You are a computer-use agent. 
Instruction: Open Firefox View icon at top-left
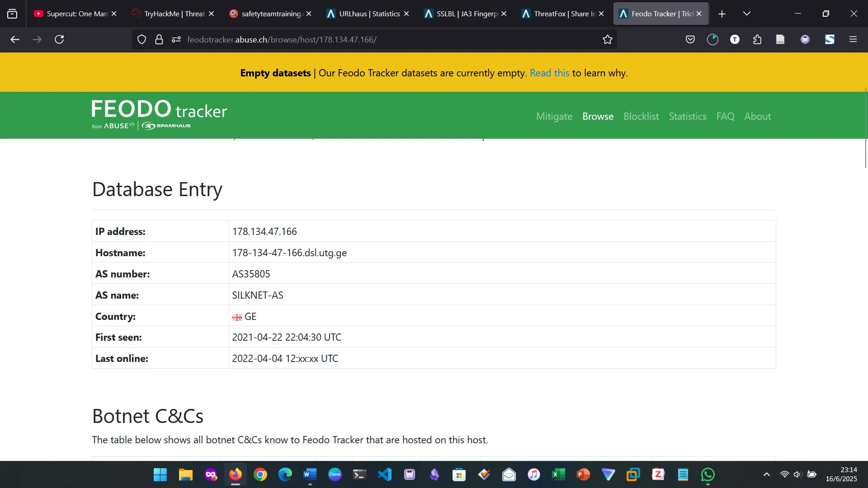point(12,14)
